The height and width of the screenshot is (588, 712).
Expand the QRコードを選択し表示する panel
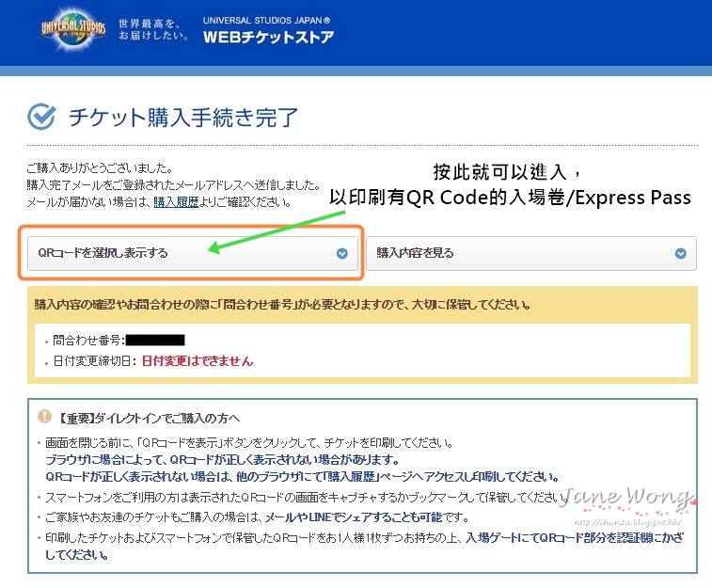pos(193,253)
